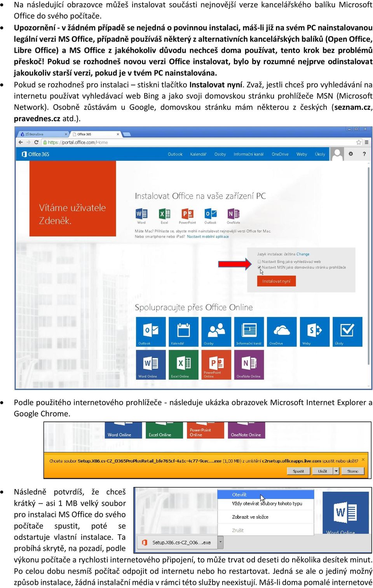Click the Setup.X86.cs-CZ_O36....exe download item
The width and height of the screenshot is (373, 588).
[x=177, y=542]
